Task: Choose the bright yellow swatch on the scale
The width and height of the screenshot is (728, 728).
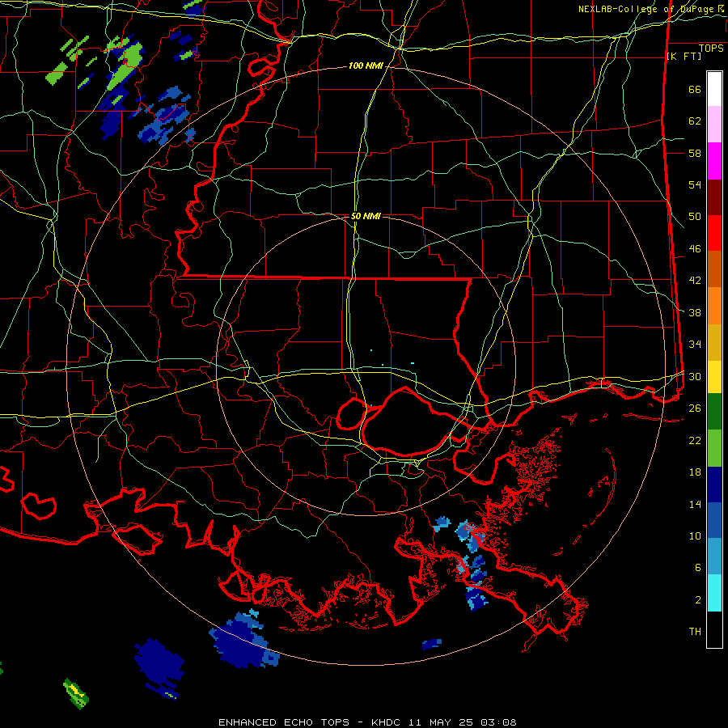Action: coord(714,377)
